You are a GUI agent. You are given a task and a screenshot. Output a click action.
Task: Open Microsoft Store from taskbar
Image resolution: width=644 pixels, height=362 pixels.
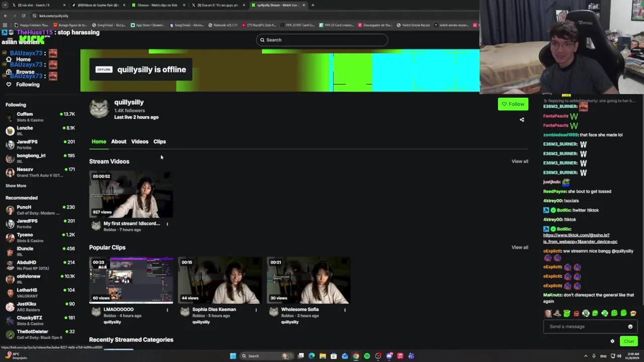click(334, 356)
